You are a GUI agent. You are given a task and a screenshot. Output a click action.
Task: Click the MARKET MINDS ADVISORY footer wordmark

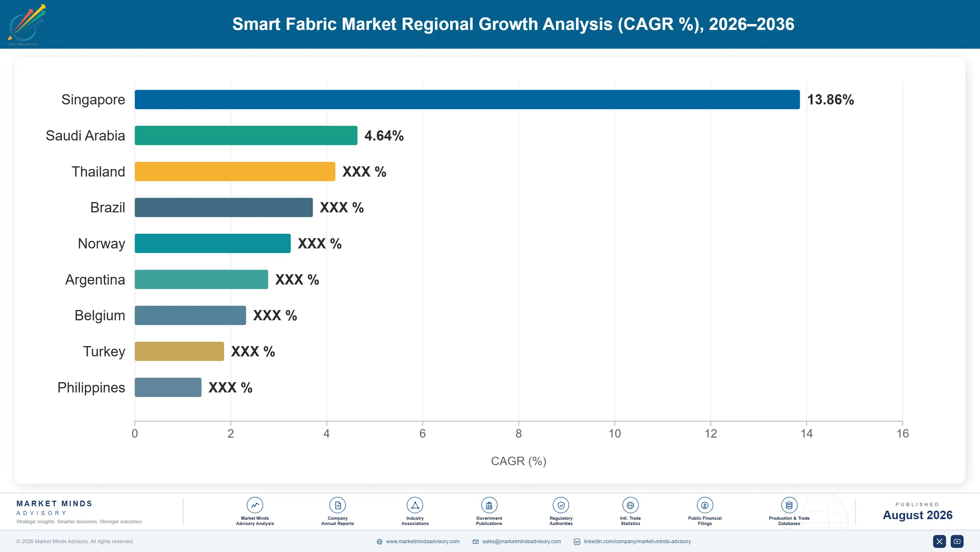pos(55,508)
